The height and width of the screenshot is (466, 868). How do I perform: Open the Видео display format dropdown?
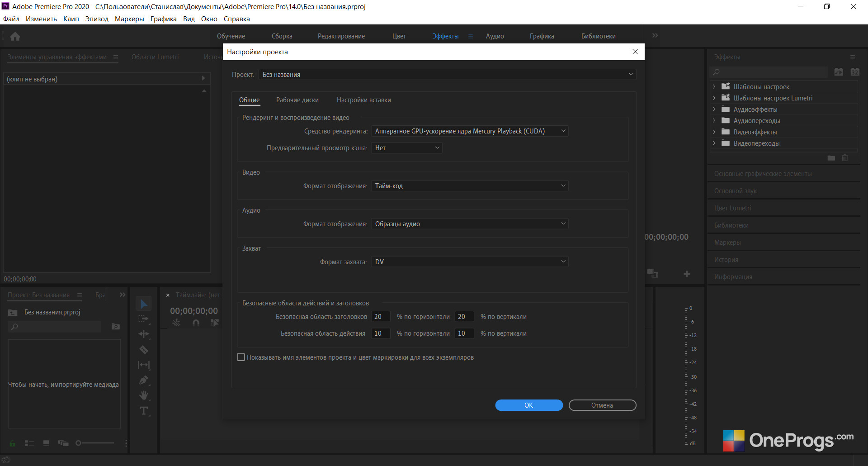(x=470, y=186)
